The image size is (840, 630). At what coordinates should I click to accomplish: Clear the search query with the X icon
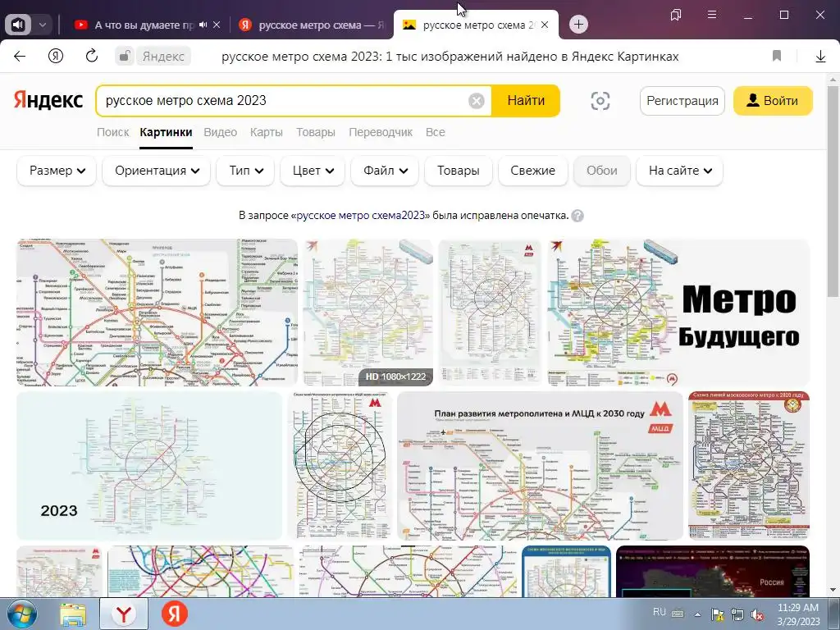pyautogui.click(x=477, y=101)
